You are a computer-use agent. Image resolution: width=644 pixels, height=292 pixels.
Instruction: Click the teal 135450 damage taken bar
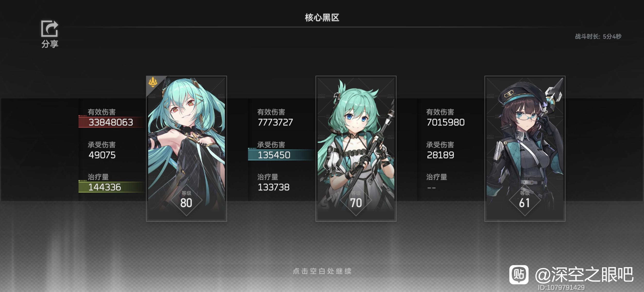(281, 155)
